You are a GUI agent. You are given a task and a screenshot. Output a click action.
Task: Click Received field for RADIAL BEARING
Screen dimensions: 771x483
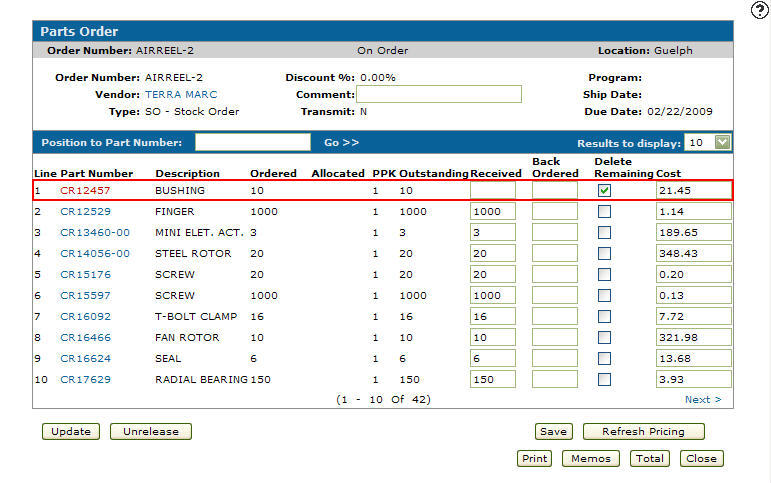[493, 379]
